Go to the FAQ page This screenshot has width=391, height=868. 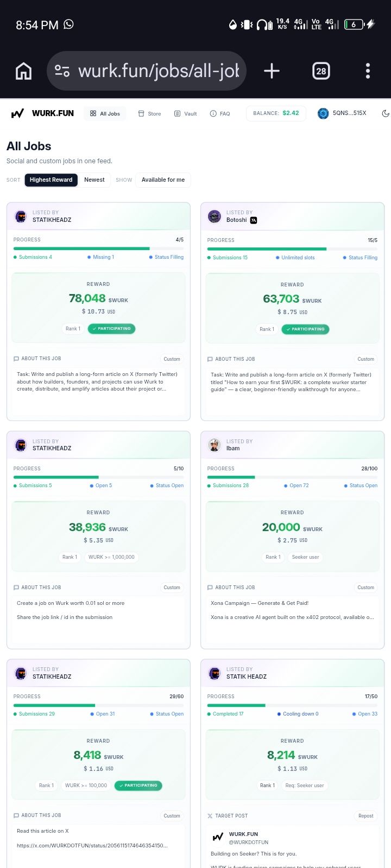pyautogui.click(x=220, y=114)
